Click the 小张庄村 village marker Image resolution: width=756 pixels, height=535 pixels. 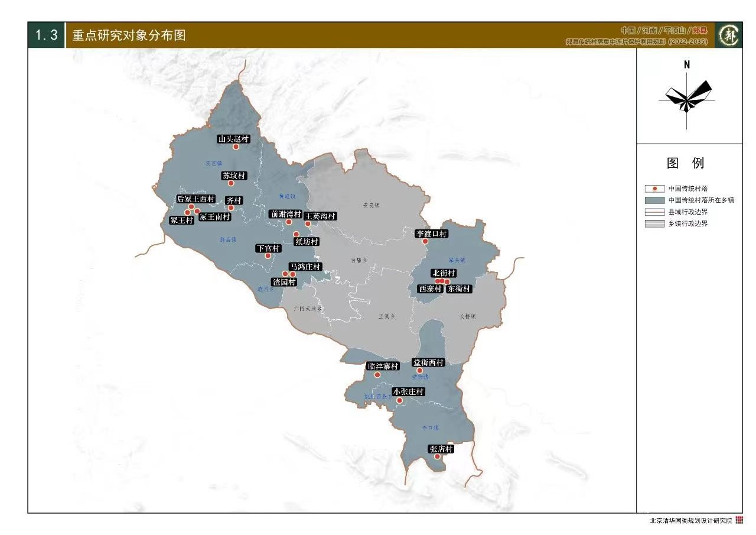pos(399,400)
